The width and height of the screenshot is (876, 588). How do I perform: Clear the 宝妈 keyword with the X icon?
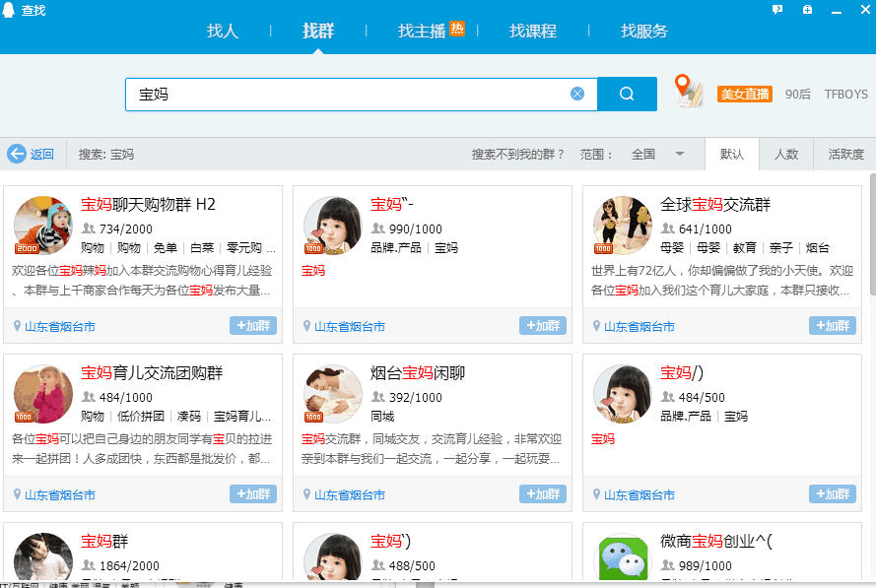coord(577,93)
